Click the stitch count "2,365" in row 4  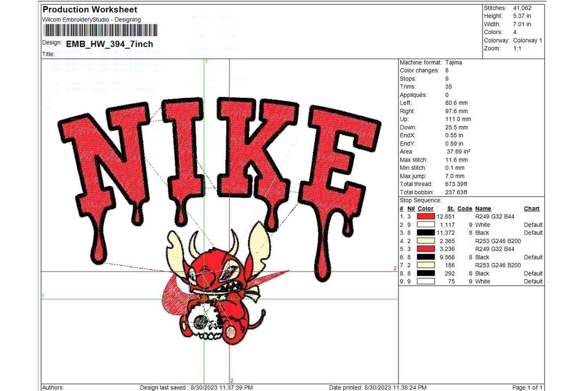(x=447, y=241)
